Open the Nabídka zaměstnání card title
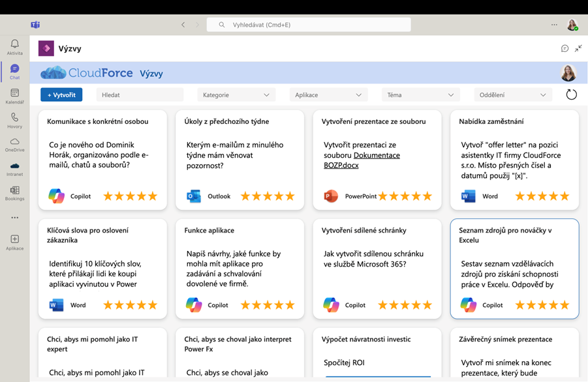 (x=491, y=121)
